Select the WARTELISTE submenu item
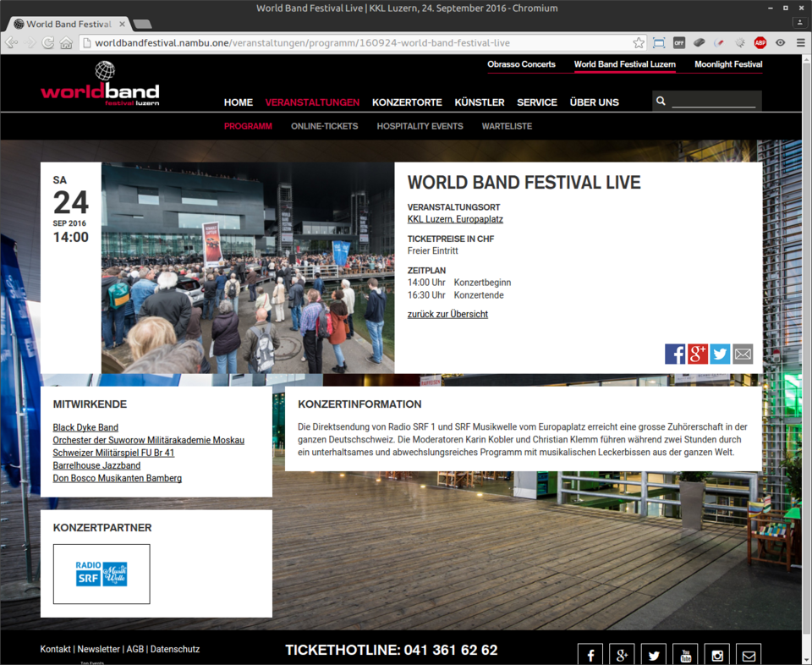The image size is (812, 665). [x=507, y=126]
